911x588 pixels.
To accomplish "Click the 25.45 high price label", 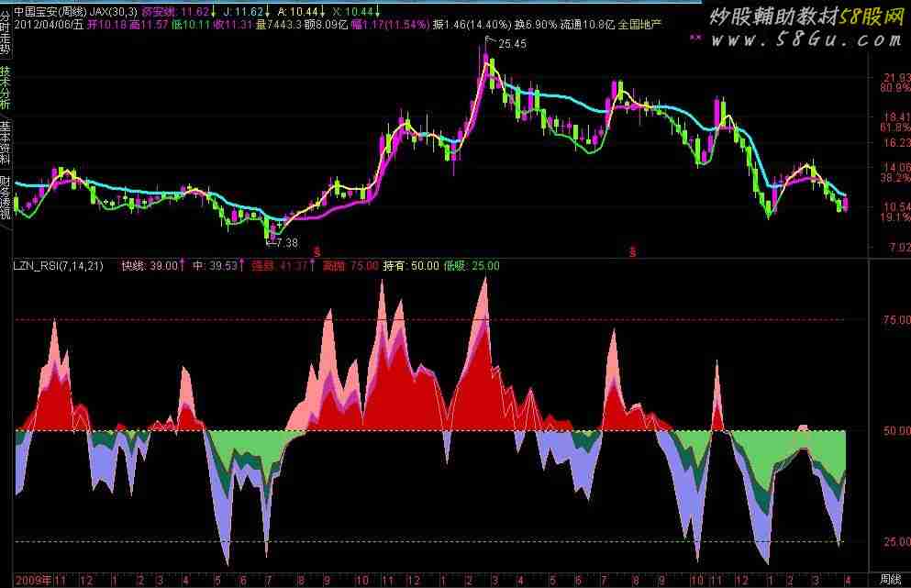I will 513,44.
